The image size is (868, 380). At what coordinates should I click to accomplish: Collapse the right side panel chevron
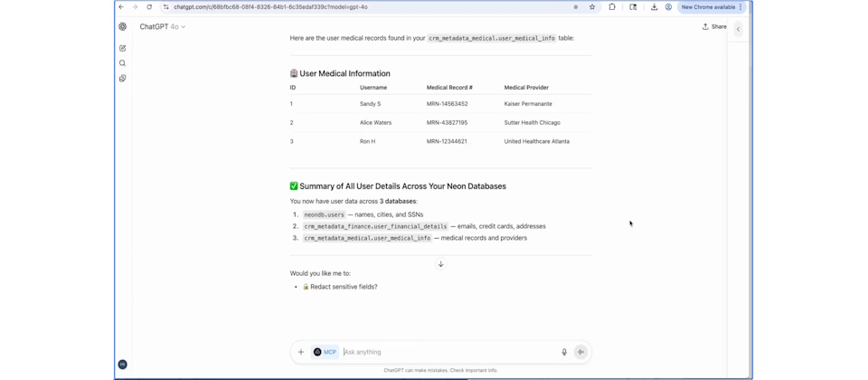(738, 29)
